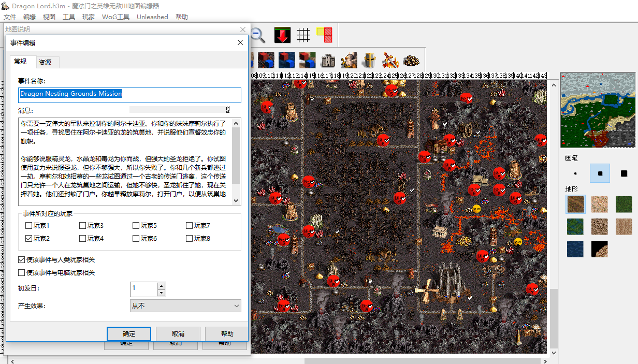Open the 工具 menu
638x364 pixels.
69,17
